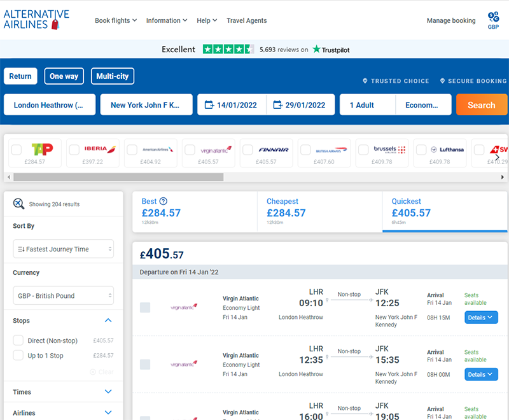Screen dimensions: 509x420
Task: Click the Finnair logo
Action: click(x=274, y=150)
